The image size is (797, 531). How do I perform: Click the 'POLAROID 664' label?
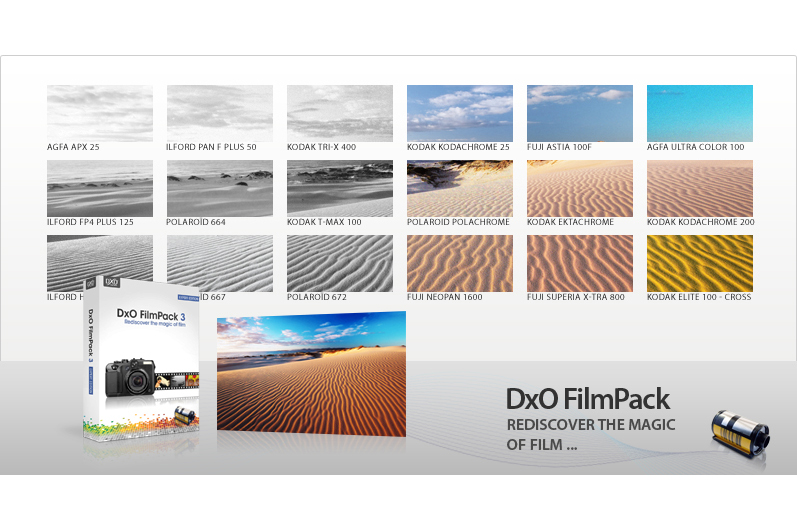click(x=196, y=222)
